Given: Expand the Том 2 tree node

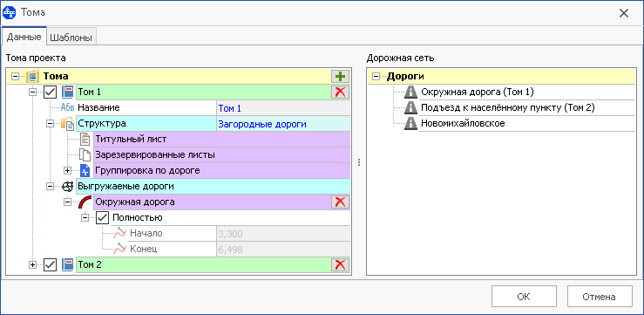Looking at the screenshot, I should point(33,265).
